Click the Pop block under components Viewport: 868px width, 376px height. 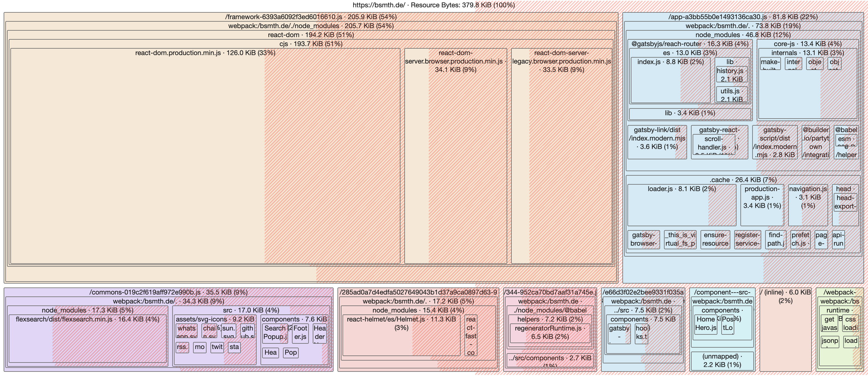291,353
